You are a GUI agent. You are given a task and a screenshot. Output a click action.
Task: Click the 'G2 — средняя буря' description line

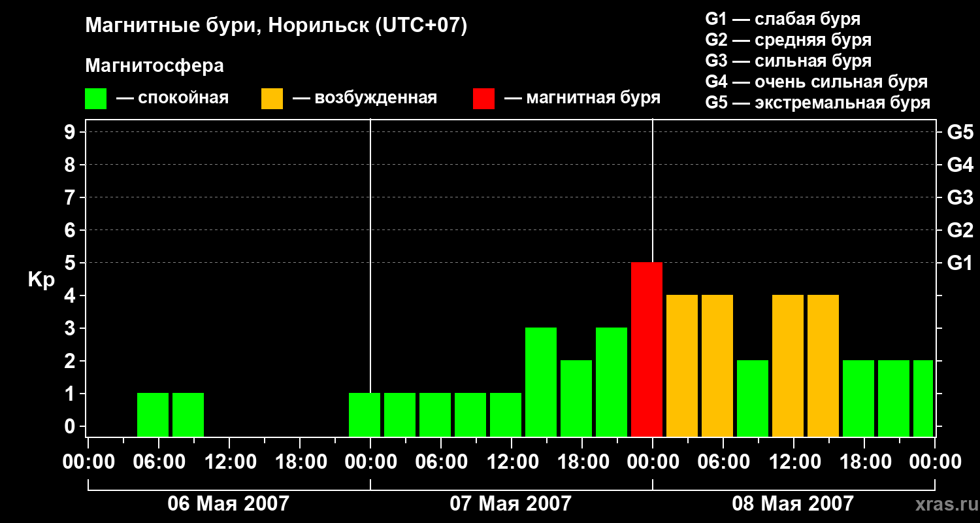click(788, 40)
